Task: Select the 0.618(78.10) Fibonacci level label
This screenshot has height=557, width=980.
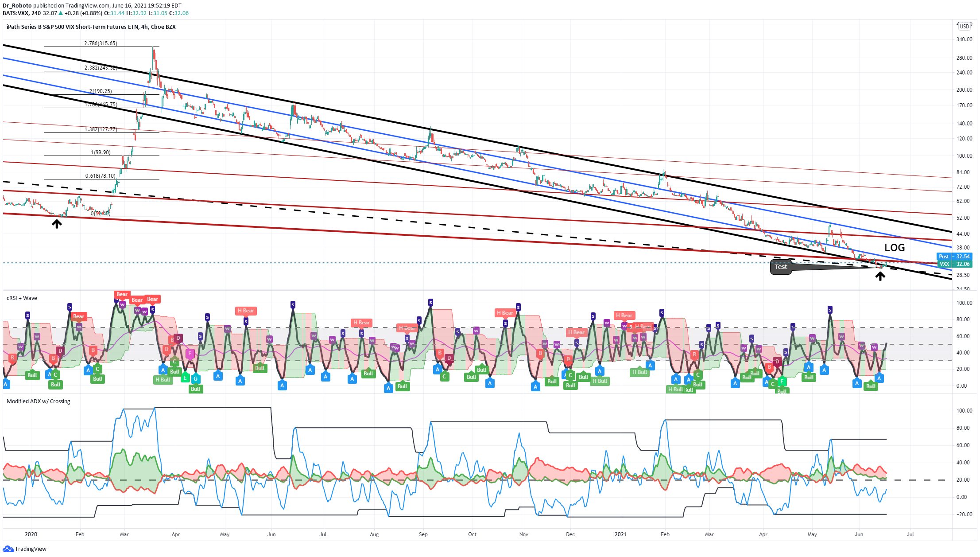Action: (x=101, y=176)
